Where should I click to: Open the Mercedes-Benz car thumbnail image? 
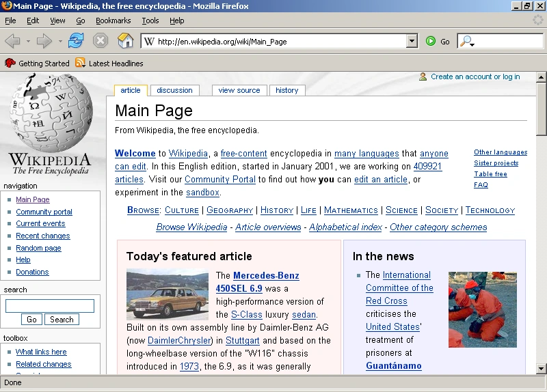(168, 294)
